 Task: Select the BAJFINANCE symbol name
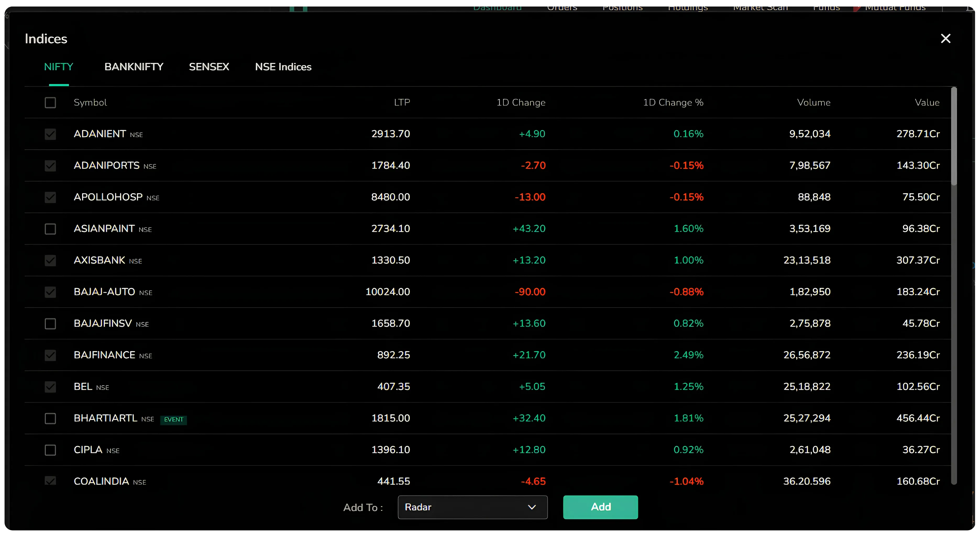(x=104, y=355)
